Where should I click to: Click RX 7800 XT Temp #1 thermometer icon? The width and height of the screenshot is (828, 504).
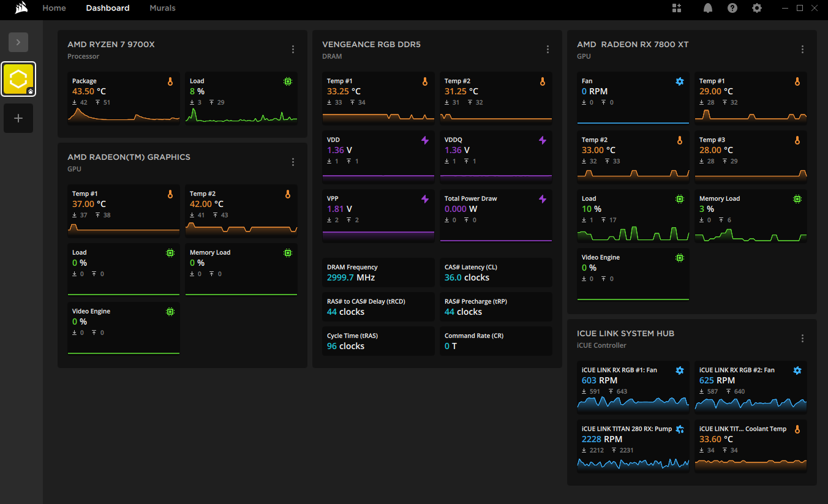[x=797, y=81]
